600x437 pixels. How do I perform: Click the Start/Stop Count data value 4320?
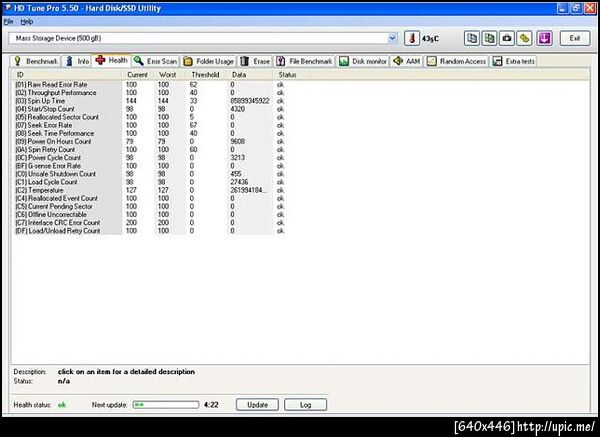pos(238,109)
